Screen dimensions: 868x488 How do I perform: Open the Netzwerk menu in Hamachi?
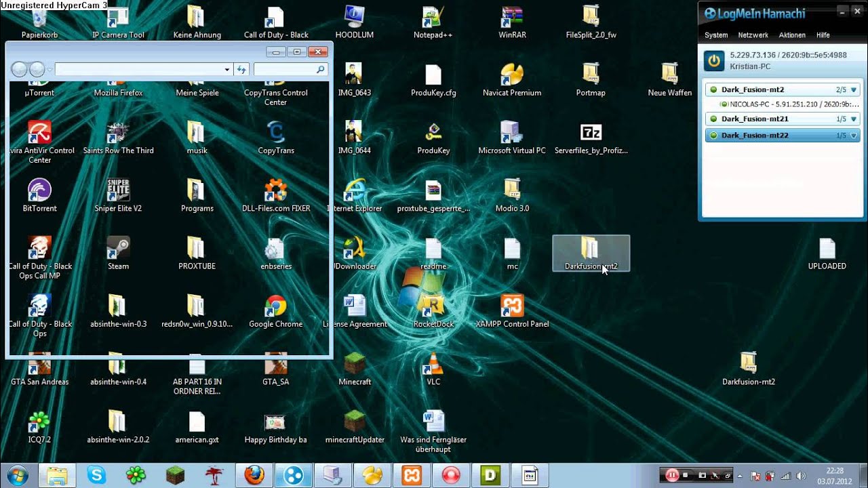(753, 35)
